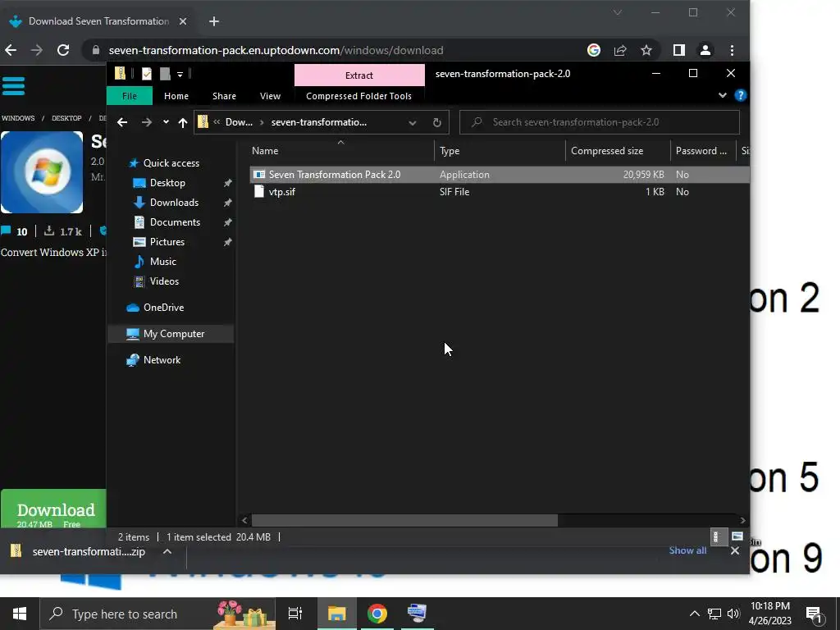Open Videos in the navigation pane
This screenshot has height=630, width=840.
(164, 281)
